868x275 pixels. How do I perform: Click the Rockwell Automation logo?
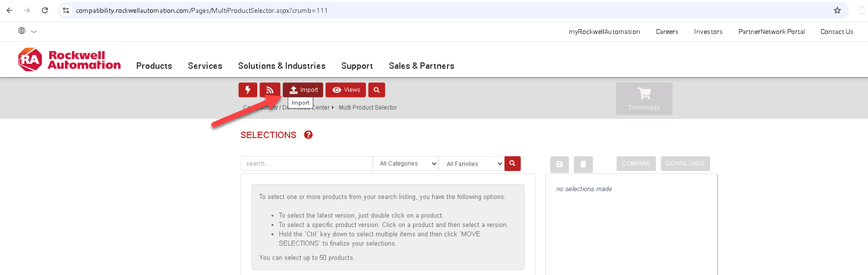click(x=69, y=60)
